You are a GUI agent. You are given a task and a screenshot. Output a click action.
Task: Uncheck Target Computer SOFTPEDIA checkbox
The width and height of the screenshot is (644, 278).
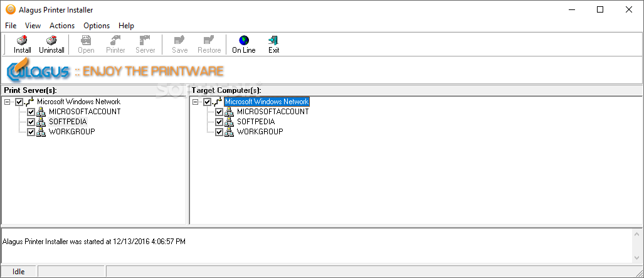point(219,122)
